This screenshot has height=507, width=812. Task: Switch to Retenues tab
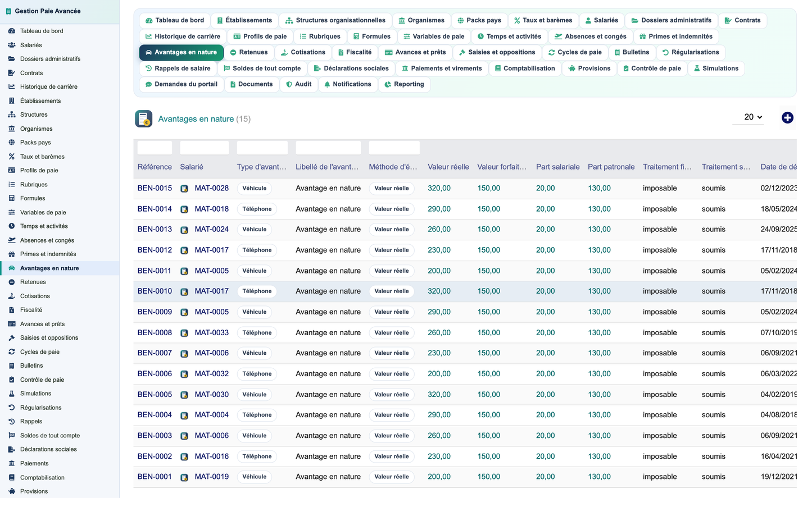(x=249, y=52)
